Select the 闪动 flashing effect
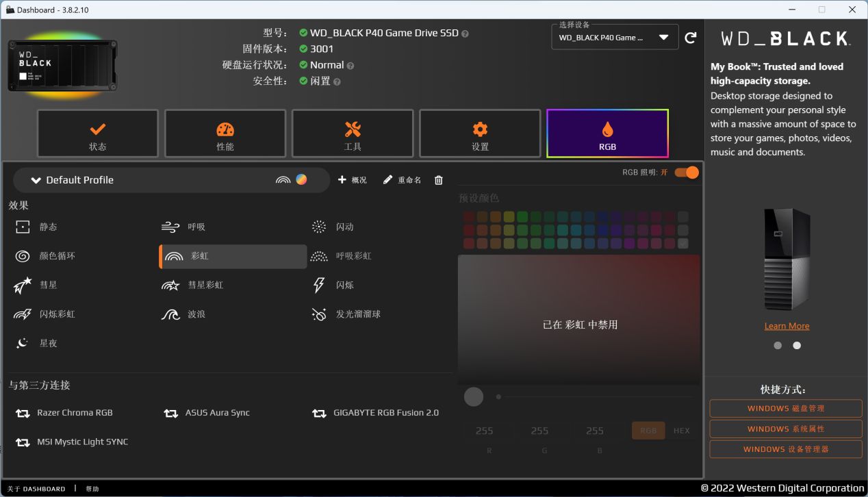 coord(332,227)
